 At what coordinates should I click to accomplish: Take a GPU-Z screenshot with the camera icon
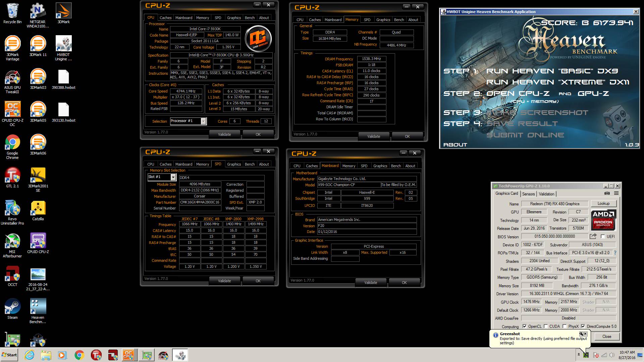(607, 193)
